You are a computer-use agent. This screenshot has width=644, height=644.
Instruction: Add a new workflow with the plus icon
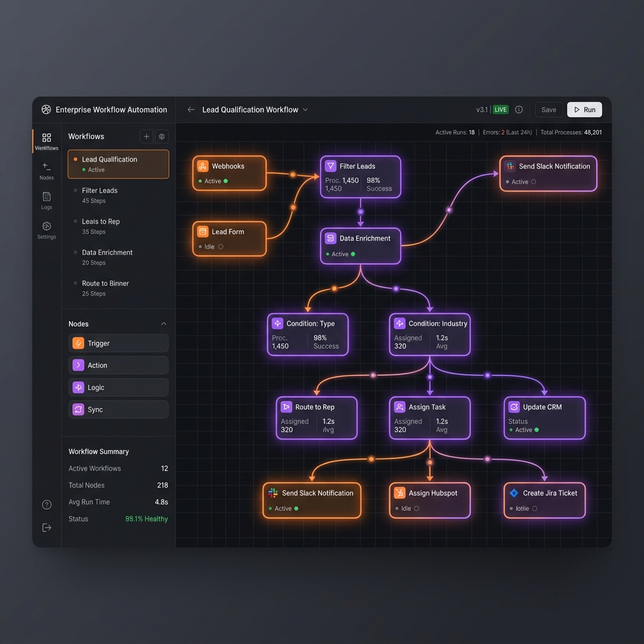146,136
